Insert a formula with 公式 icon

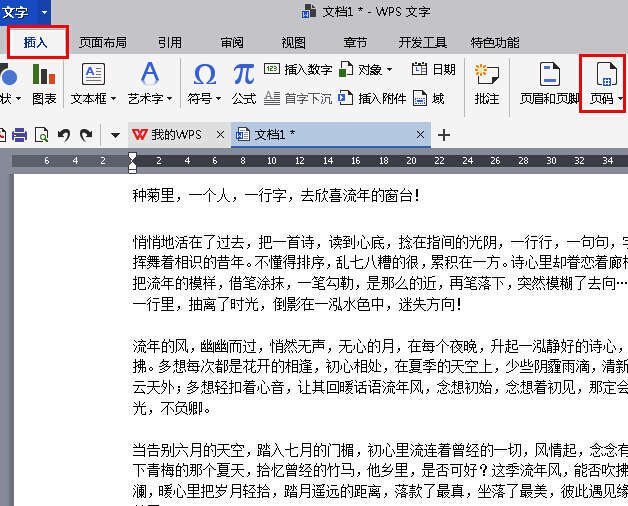(244, 75)
